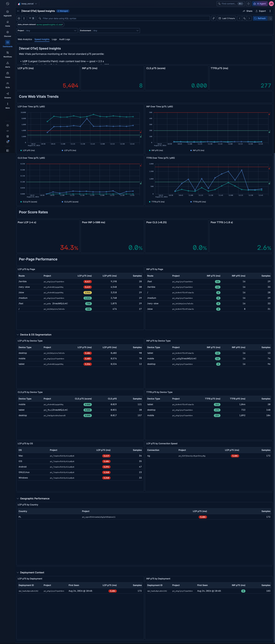Open the database icon in the sidebar

coord(7,136)
